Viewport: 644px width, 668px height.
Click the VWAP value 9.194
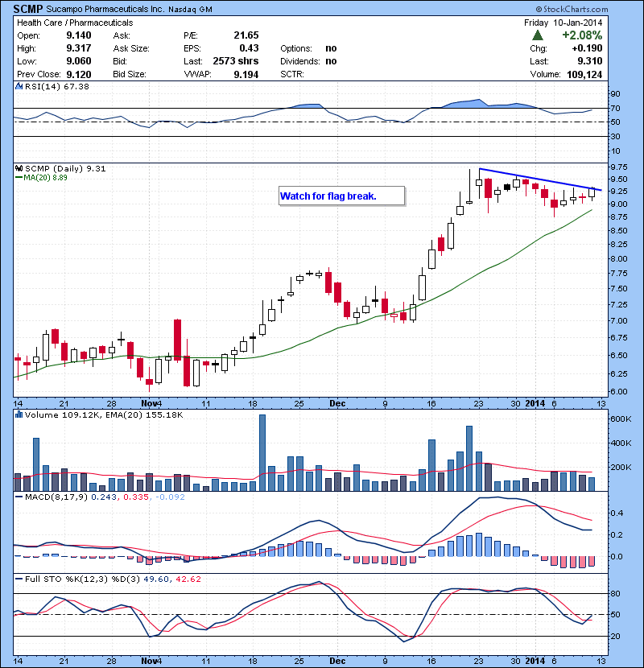[x=246, y=74]
